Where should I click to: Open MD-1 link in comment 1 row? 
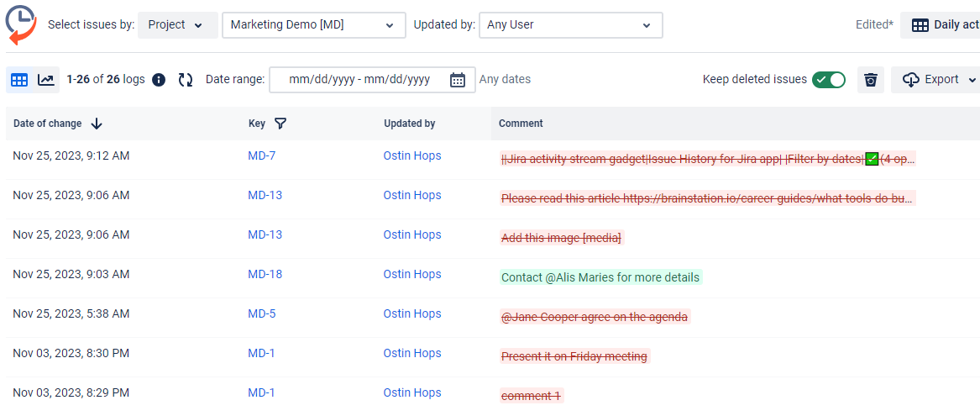[x=261, y=392]
